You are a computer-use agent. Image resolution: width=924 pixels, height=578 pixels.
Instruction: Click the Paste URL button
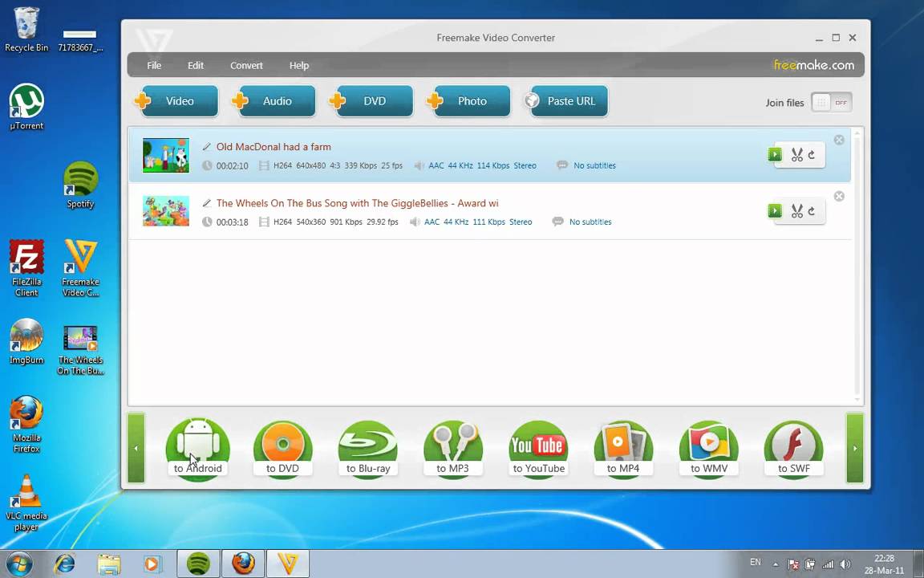565,101
